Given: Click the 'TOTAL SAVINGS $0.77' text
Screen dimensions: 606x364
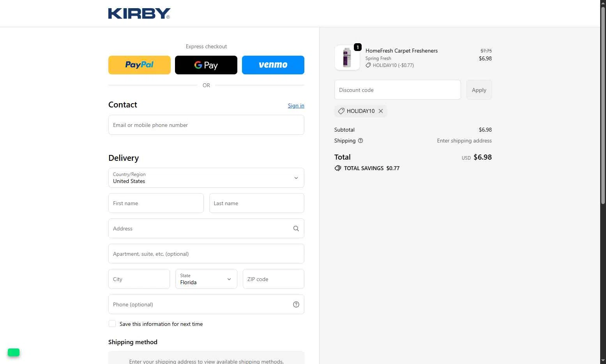Looking at the screenshot, I should pos(372,168).
